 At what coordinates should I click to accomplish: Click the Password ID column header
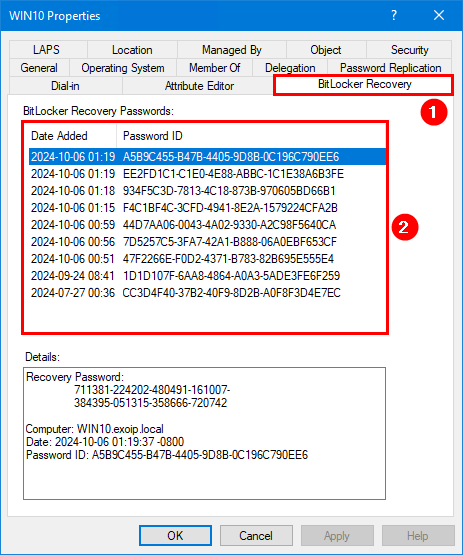[251, 136]
